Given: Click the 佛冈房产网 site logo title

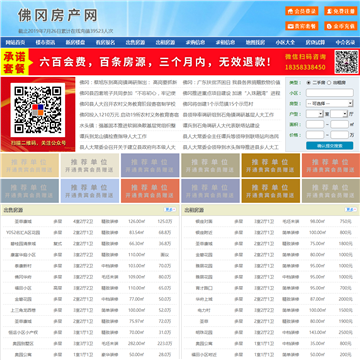Looking at the screenshot, I should click(58, 15).
